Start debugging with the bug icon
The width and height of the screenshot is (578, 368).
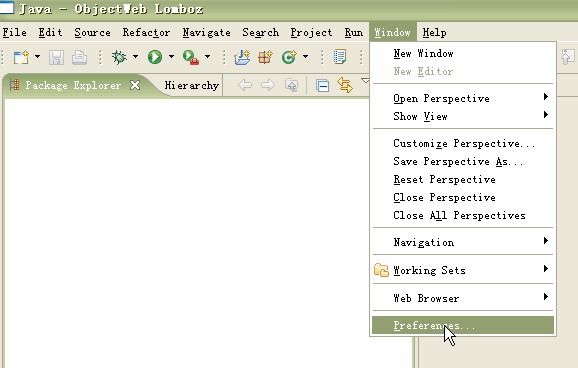coord(119,57)
